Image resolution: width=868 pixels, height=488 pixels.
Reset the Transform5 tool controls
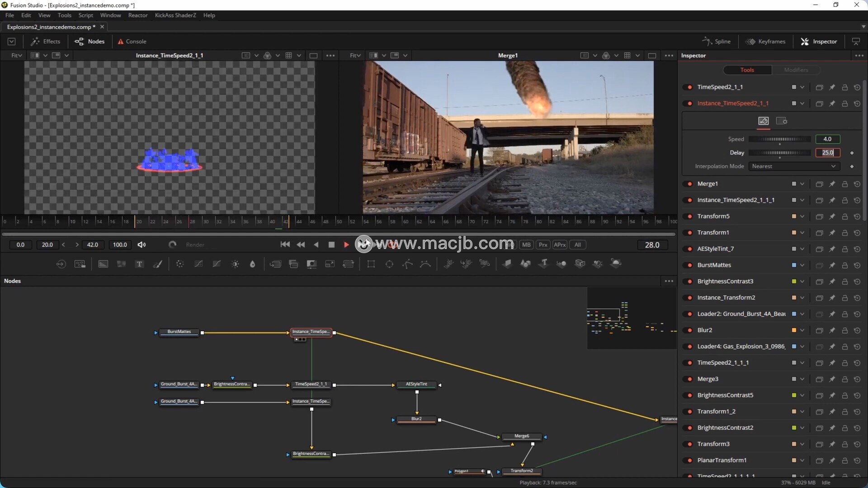coord(857,216)
